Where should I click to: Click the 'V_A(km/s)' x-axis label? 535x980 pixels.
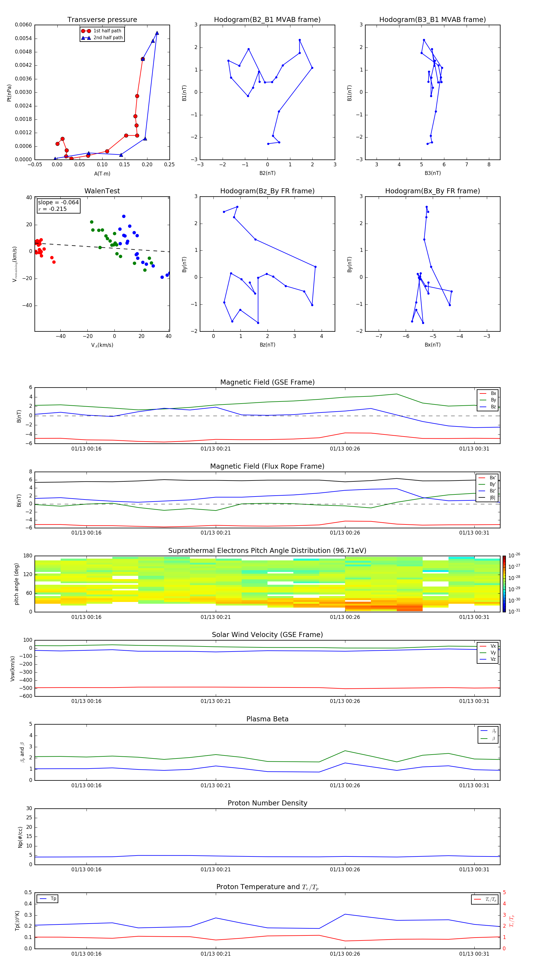102,345
